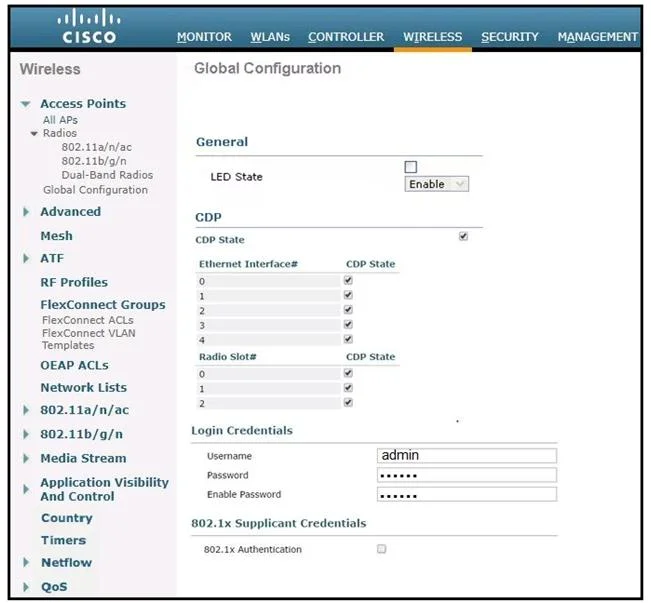Click the Username field containing admin
The height and width of the screenshot is (603, 651).
pos(467,456)
